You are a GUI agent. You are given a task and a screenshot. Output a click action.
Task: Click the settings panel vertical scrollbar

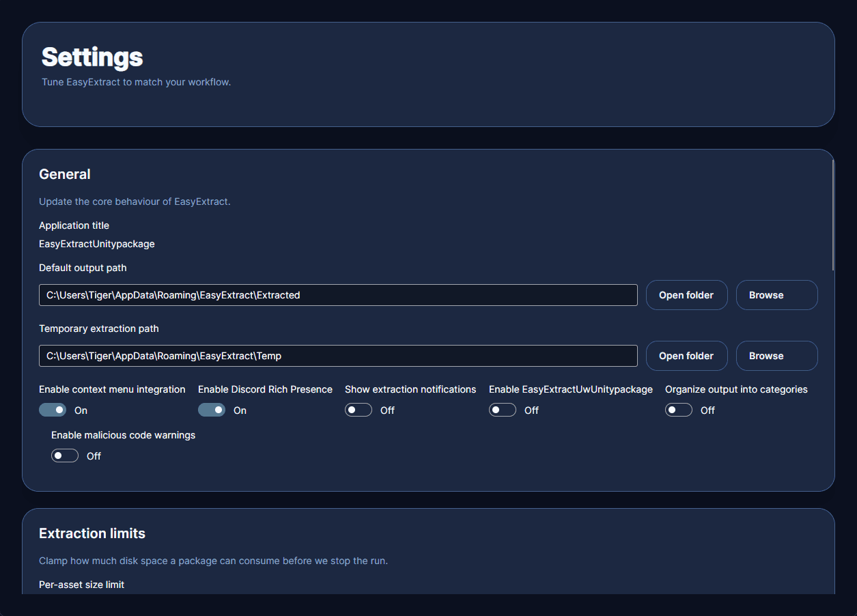click(832, 215)
